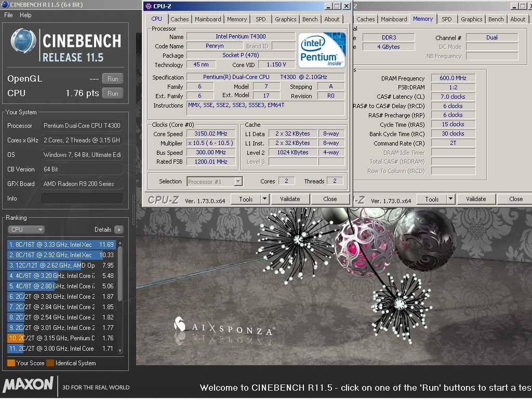The image size is (532, 399).
Task: Select ranking row 2 score 10.33
Action: tap(61, 255)
